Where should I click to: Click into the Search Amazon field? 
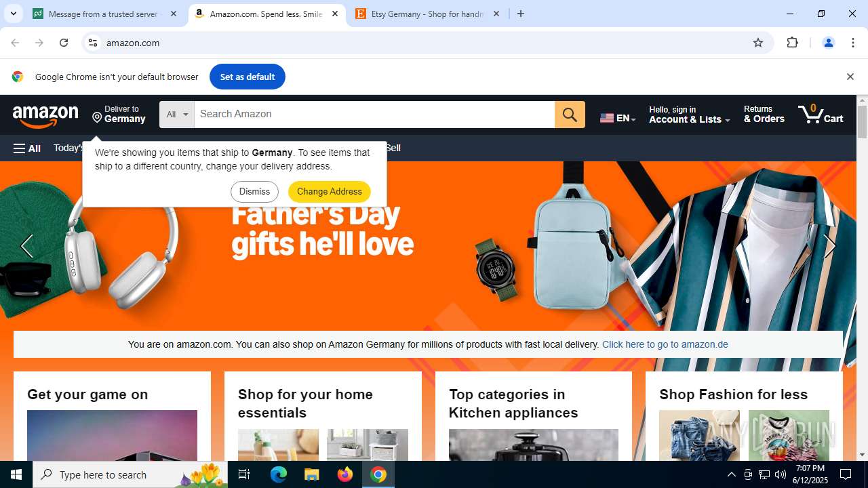click(374, 115)
